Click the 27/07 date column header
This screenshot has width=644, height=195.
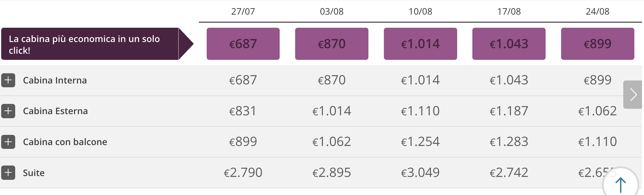[x=243, y=11]
